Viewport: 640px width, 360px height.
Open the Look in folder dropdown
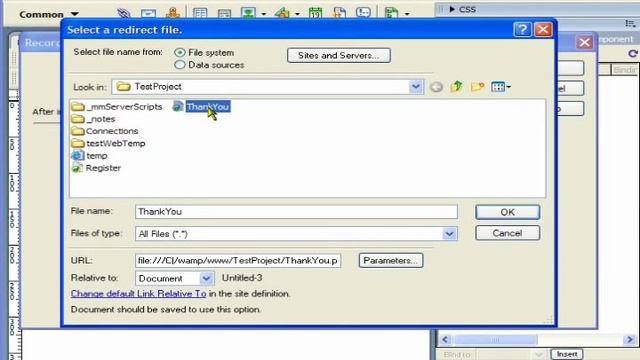pos(416,87)
